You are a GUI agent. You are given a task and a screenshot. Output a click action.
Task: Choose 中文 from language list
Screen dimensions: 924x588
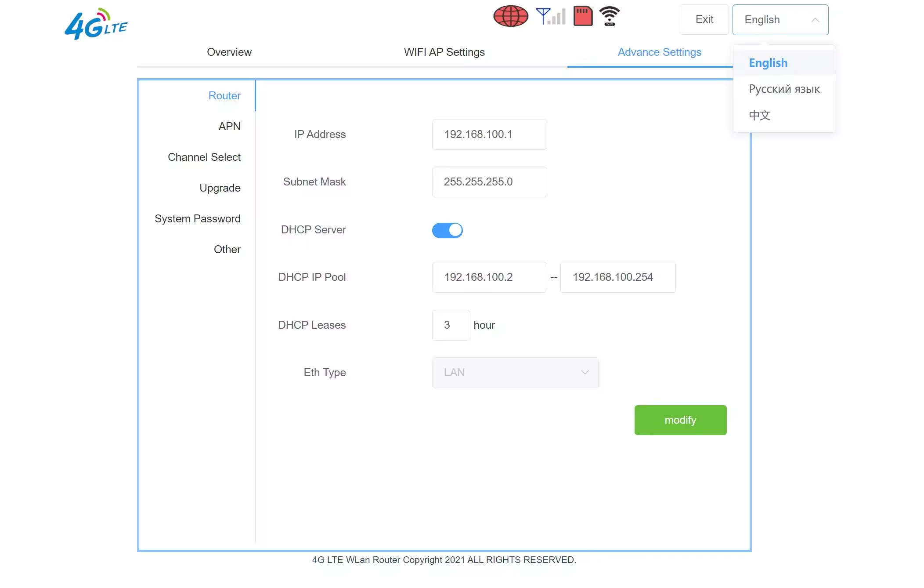(760, 116)
